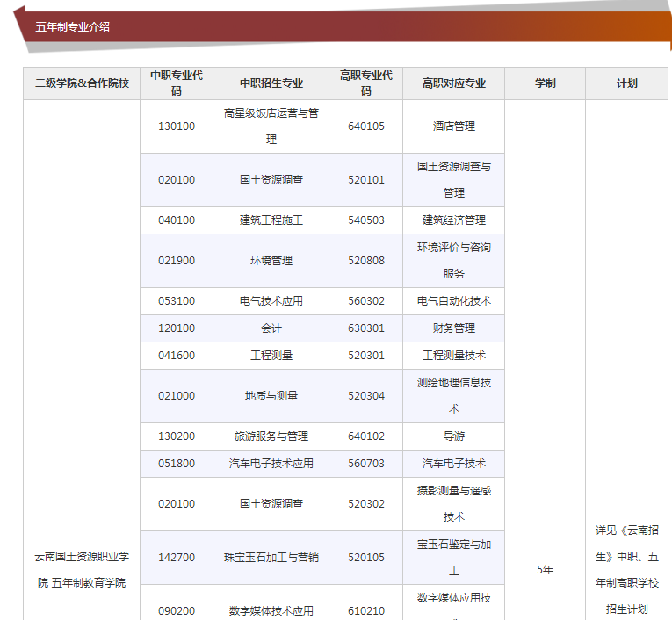Click the 中职专业代码 column header

coord(177,83)
